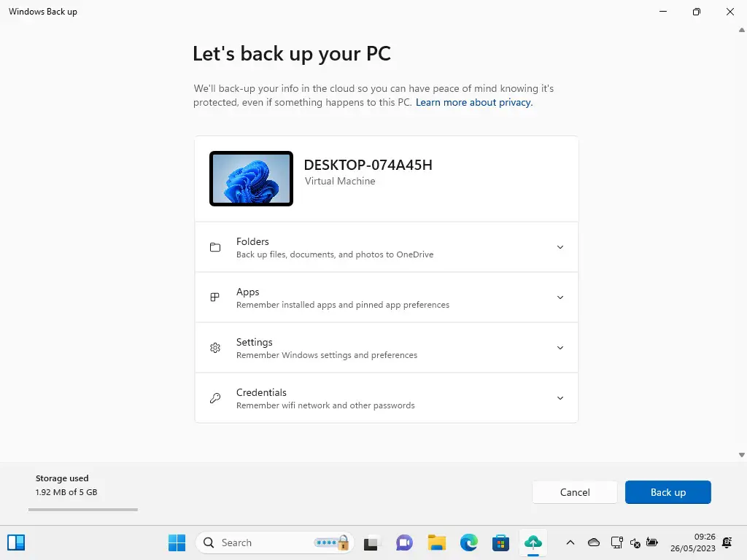
Task: Open Widgets panel from taskbar
Action: point(16,542)
